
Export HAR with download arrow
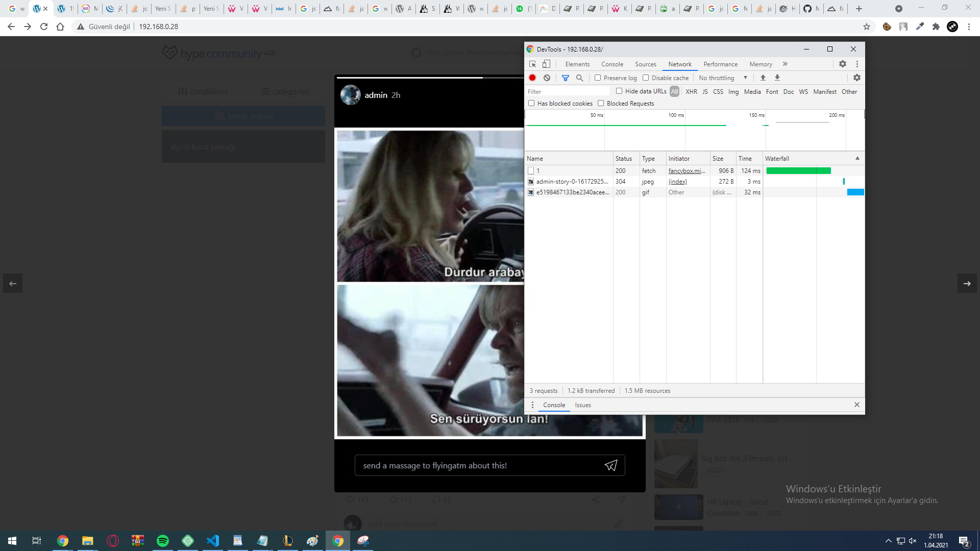click(x=777, y=78)
